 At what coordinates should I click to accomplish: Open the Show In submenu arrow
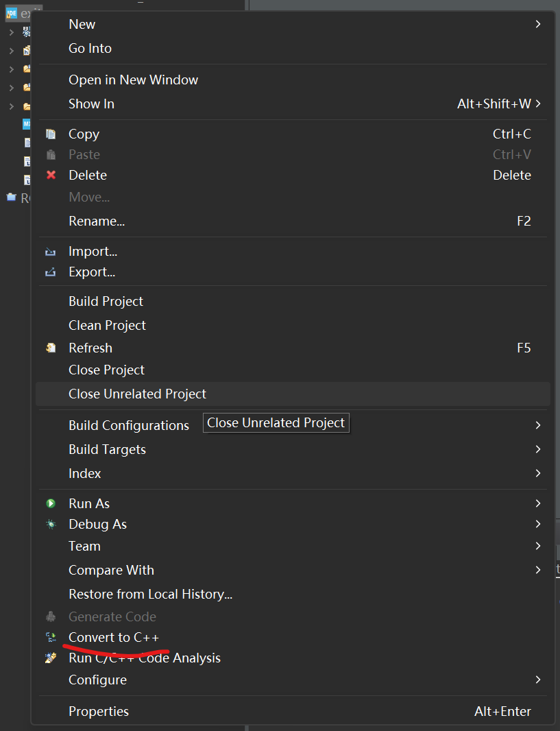[x=538, y=104]
